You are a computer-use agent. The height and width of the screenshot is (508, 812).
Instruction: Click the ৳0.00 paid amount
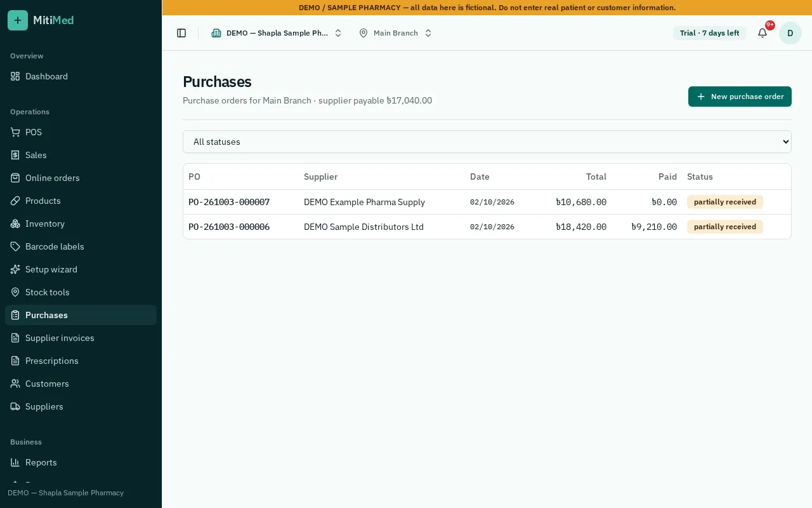click(x=664, y=202)
